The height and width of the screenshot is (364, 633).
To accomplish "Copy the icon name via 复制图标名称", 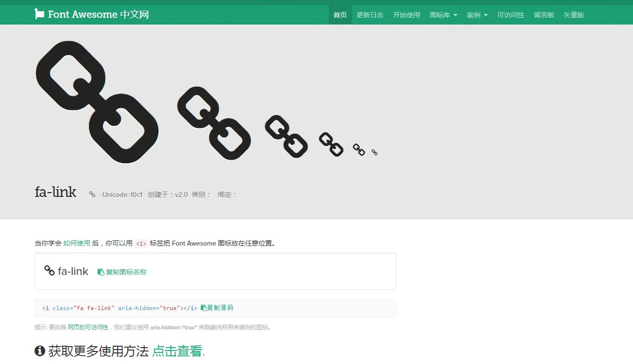I will (x=126, y=272).
